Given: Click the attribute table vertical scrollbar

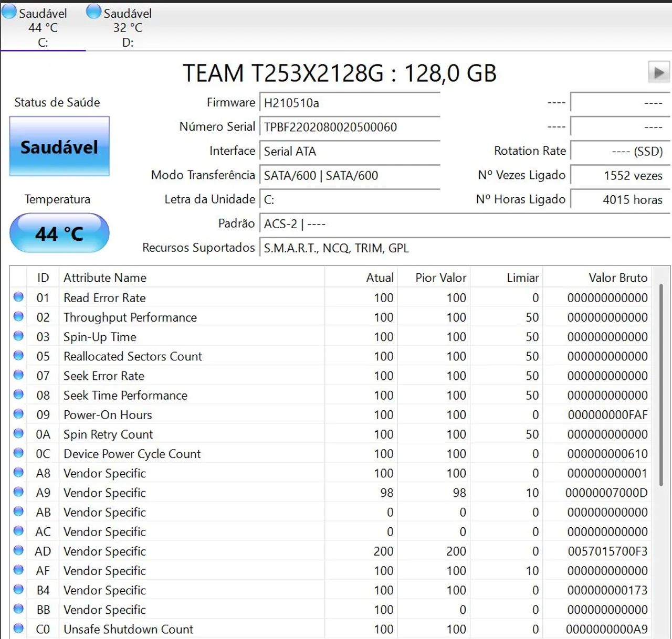Looking at the screenshot, I should click(660, 385).
